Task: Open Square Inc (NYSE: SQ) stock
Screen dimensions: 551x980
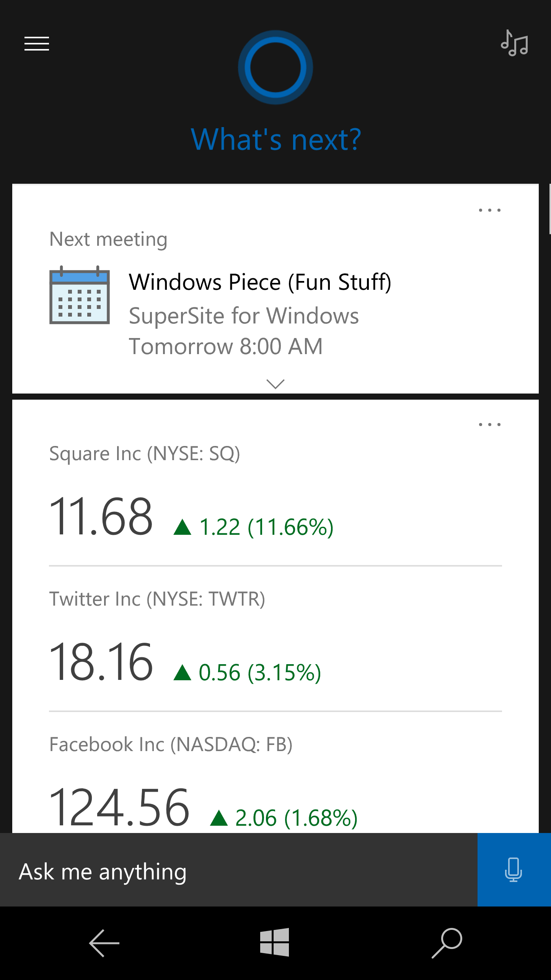Action: click(x=145, y=454)
